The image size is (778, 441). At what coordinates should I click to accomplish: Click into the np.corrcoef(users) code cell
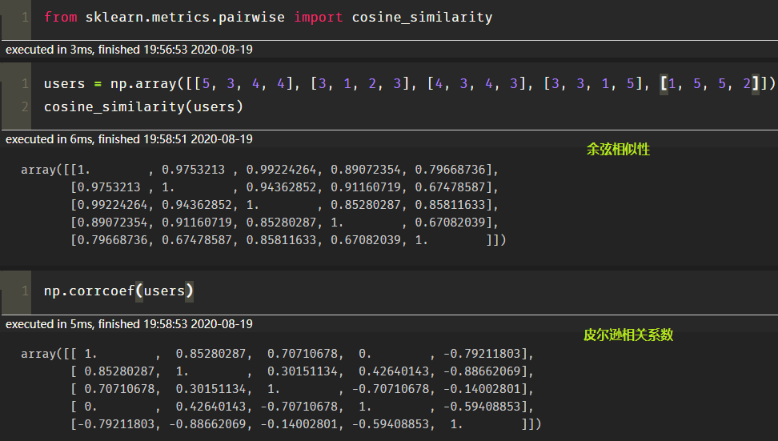[x=404, y=291]
